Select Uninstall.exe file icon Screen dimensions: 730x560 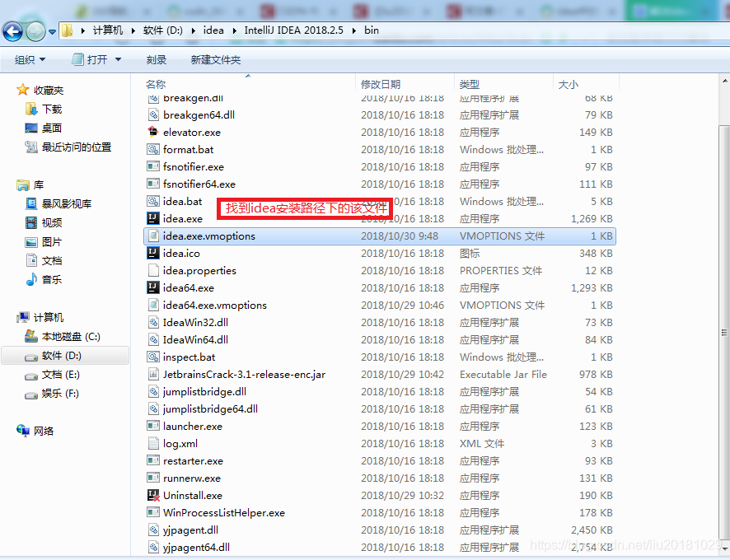[x=153, y=495]
